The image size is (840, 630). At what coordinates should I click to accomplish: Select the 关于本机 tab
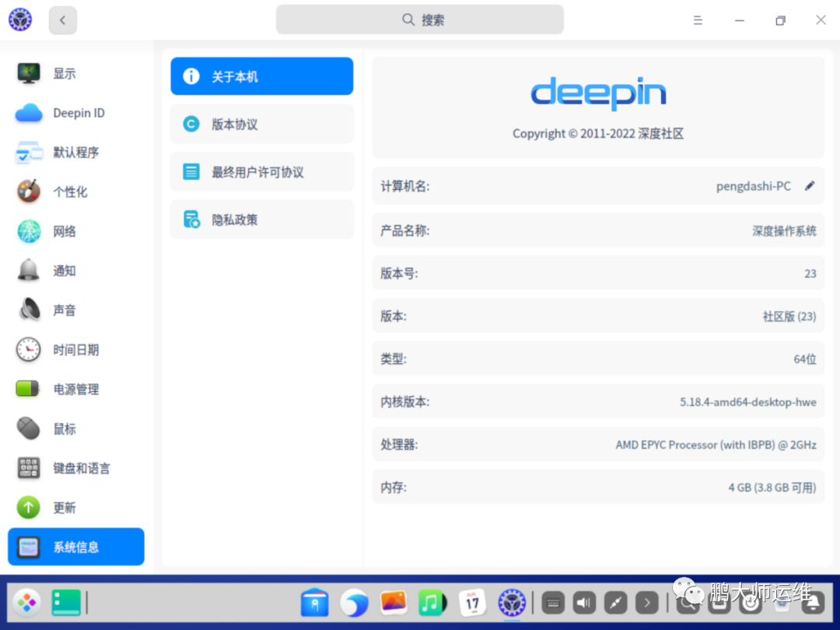[262, 76]
